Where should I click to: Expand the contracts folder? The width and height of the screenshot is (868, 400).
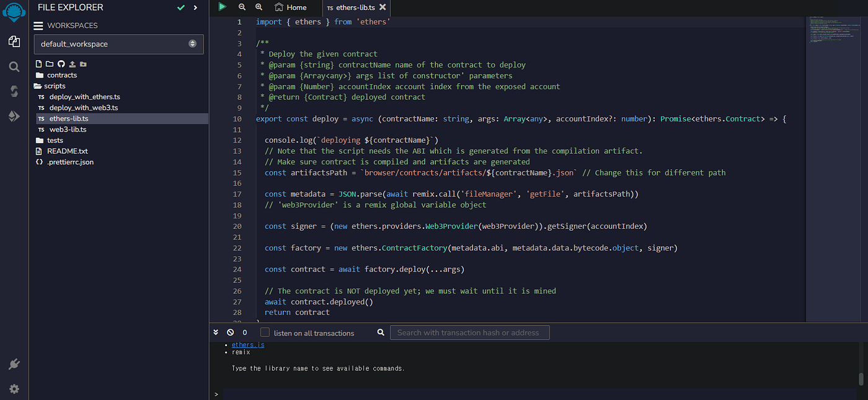click(x=62, y=75)
